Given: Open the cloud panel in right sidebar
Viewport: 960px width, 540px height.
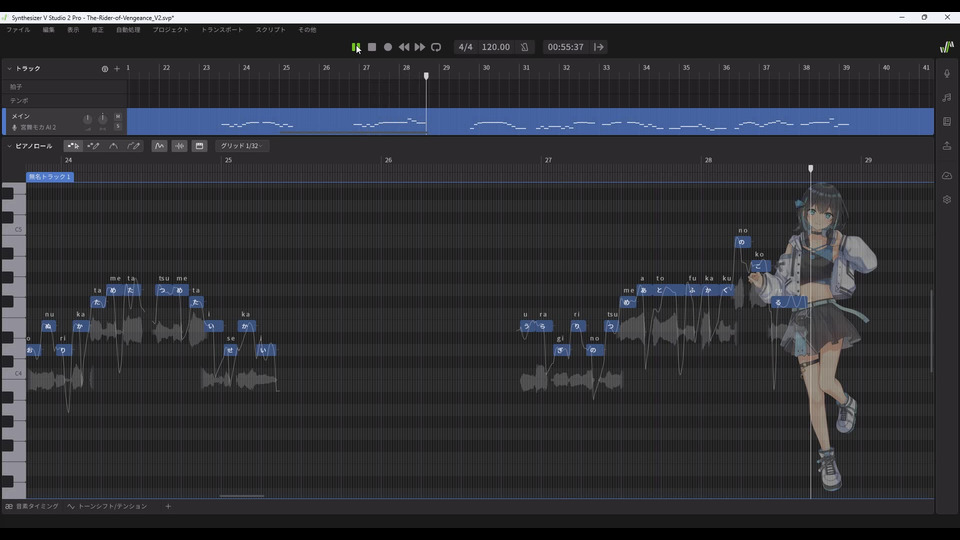Looking at the screenshot, I should (947, 176).
